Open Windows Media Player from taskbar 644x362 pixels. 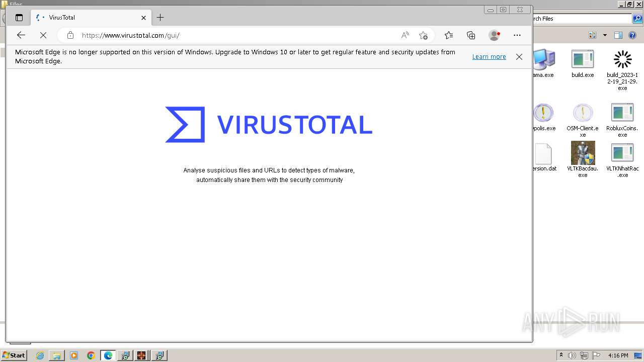point(74,355)
